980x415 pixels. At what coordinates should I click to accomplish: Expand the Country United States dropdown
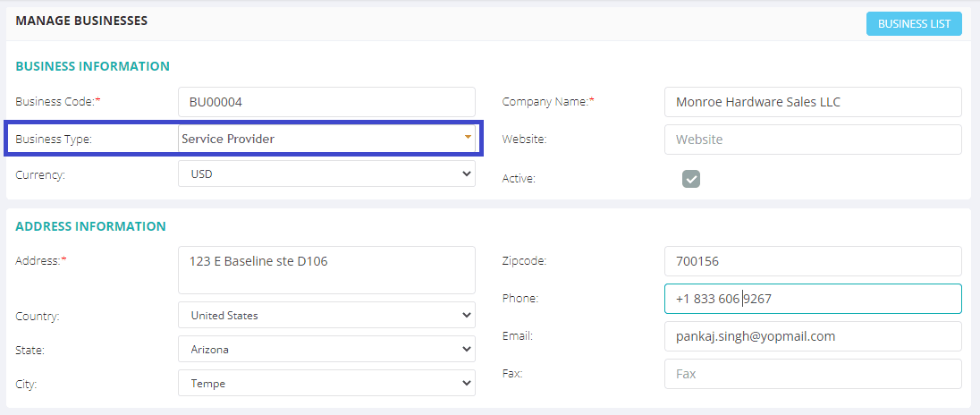(x=327, y=315)
